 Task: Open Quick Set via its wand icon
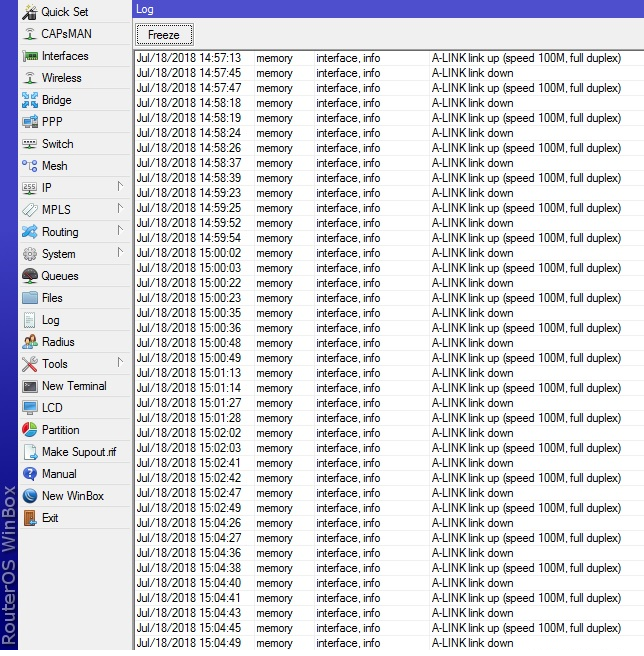(x=30, y=12)
